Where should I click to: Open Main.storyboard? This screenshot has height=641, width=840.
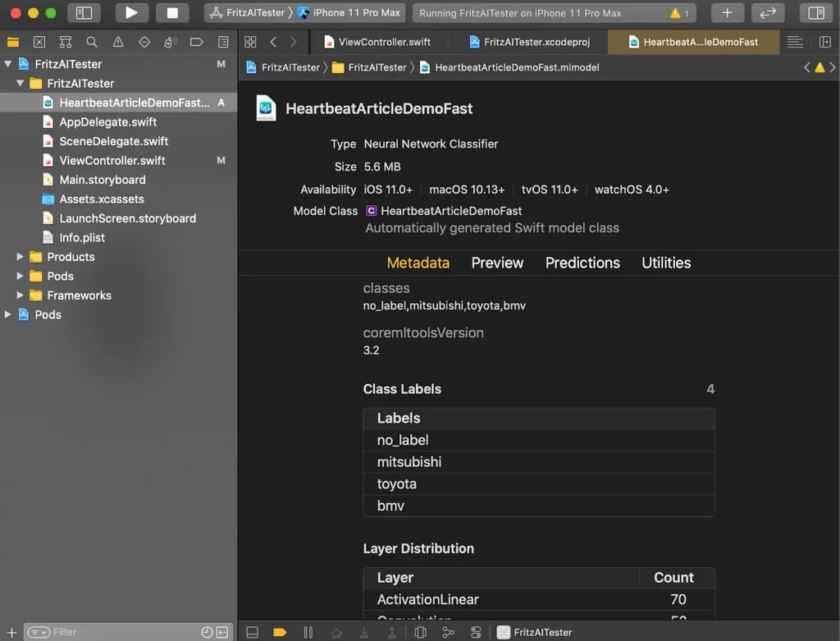click(118, 180)
